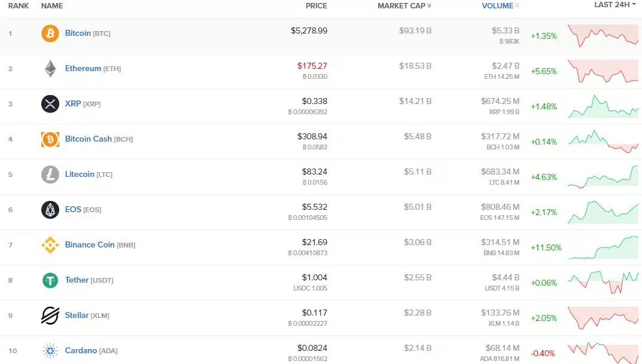642x364 pixels.
Task: Sort by the NAME column header
Action: [x=52, y=6]
